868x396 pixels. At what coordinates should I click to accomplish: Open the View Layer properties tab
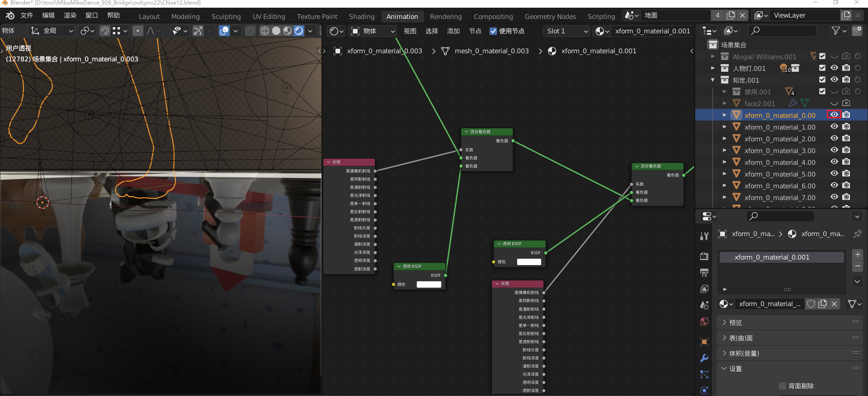704,289
